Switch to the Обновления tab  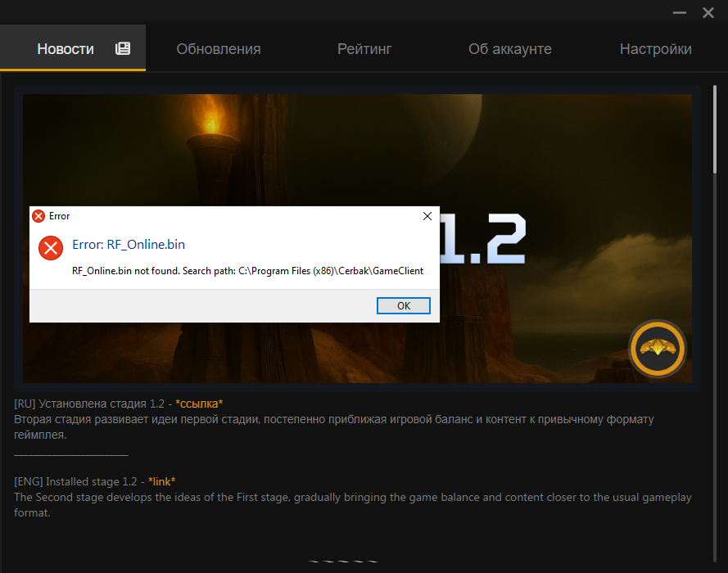(x=219, y=49)
